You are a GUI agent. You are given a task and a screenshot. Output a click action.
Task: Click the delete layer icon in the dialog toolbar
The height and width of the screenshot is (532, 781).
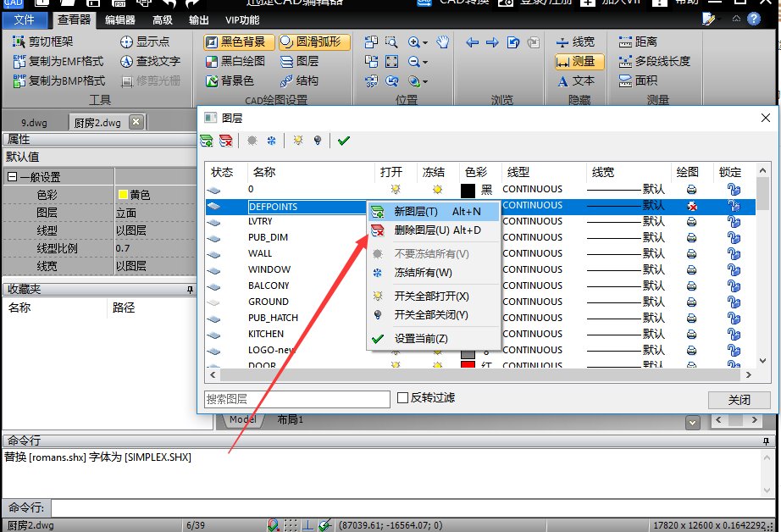pyautogui.click(x=224, y=141)
